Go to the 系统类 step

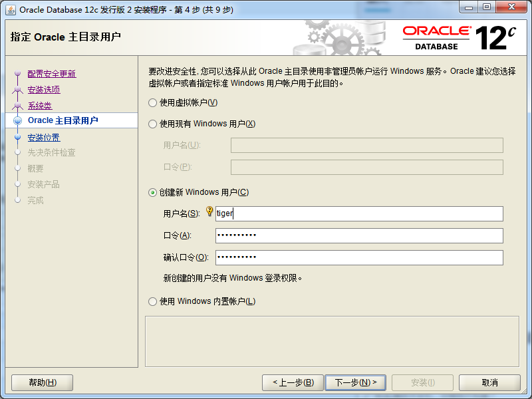click(40, 106)
